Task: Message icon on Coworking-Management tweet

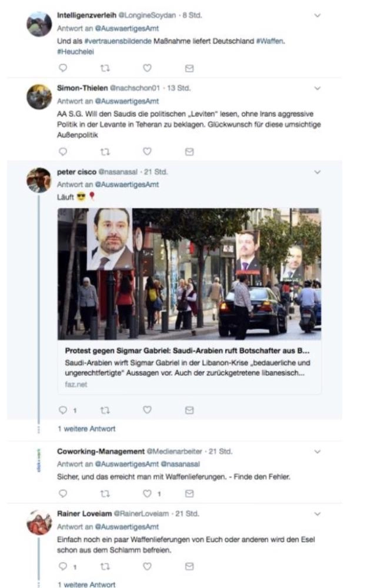Action: (x=189, y=493)
